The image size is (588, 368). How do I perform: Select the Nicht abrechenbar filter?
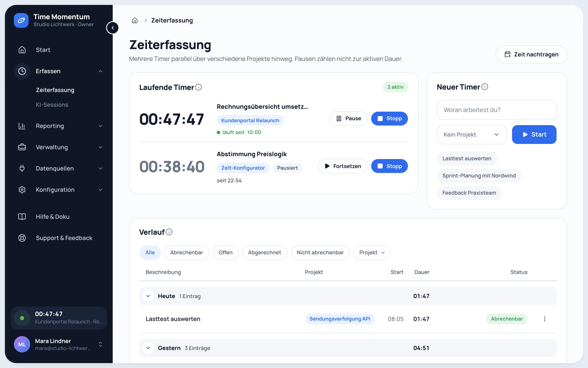pos(320,252)
